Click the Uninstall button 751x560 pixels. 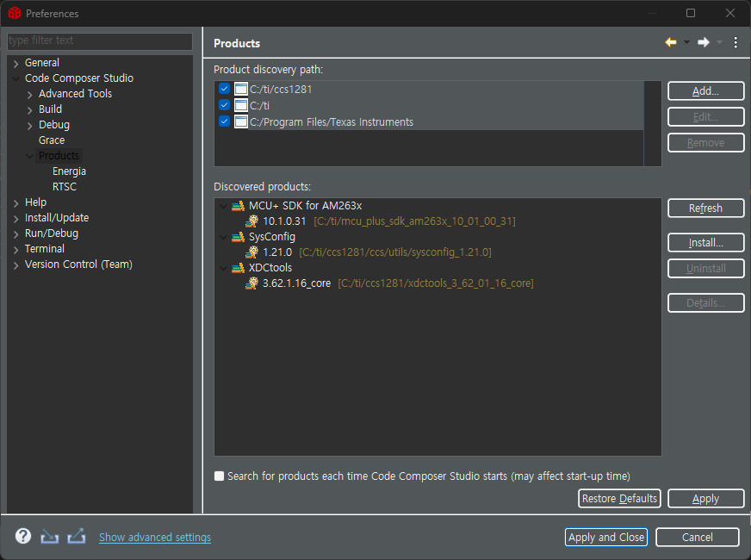point(705,268)
